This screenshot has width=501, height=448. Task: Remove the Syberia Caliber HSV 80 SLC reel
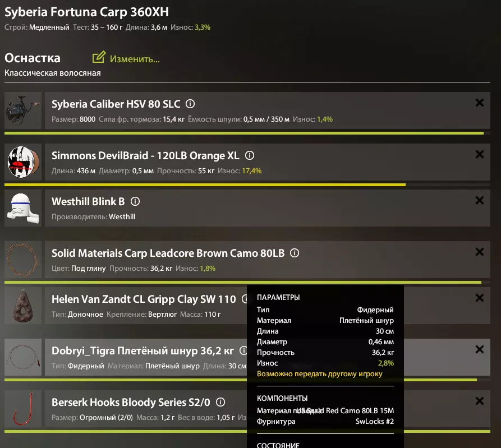pyautogui.click(x=479, y=103)
